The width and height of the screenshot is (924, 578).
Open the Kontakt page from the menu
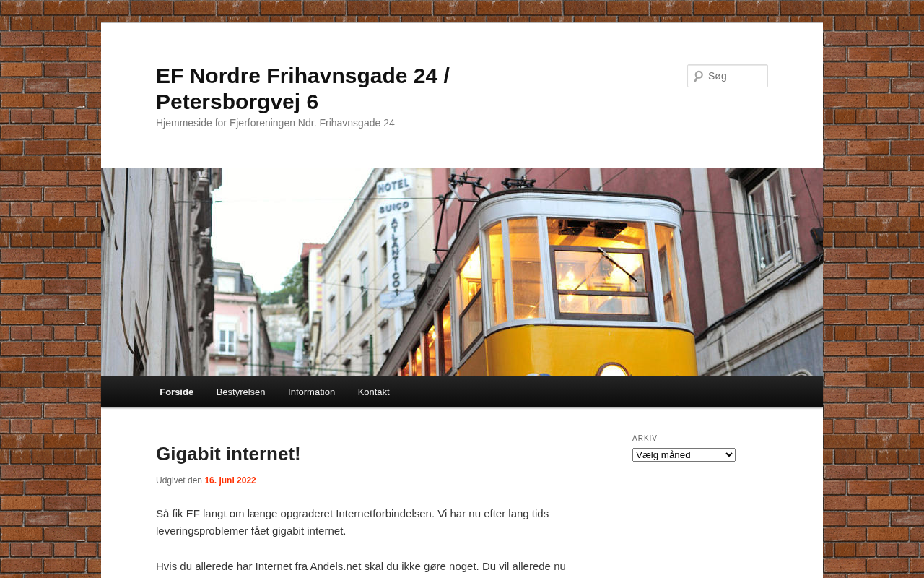(373, 392)
